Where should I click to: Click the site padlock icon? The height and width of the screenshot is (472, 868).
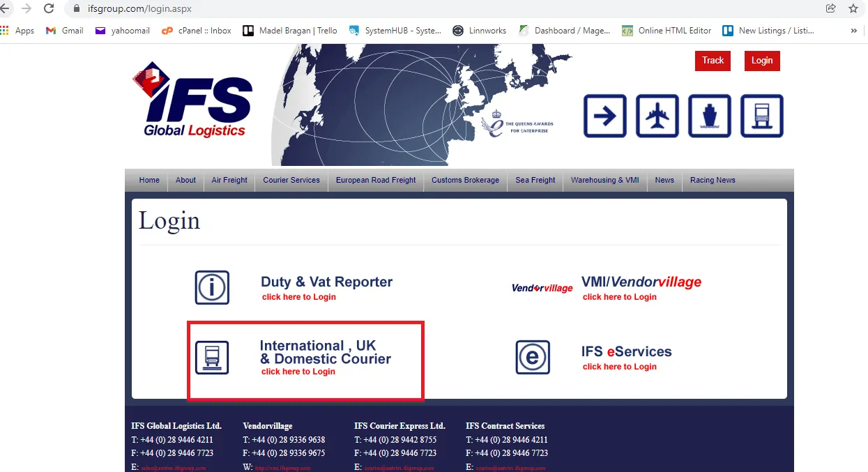pos(77,9)
